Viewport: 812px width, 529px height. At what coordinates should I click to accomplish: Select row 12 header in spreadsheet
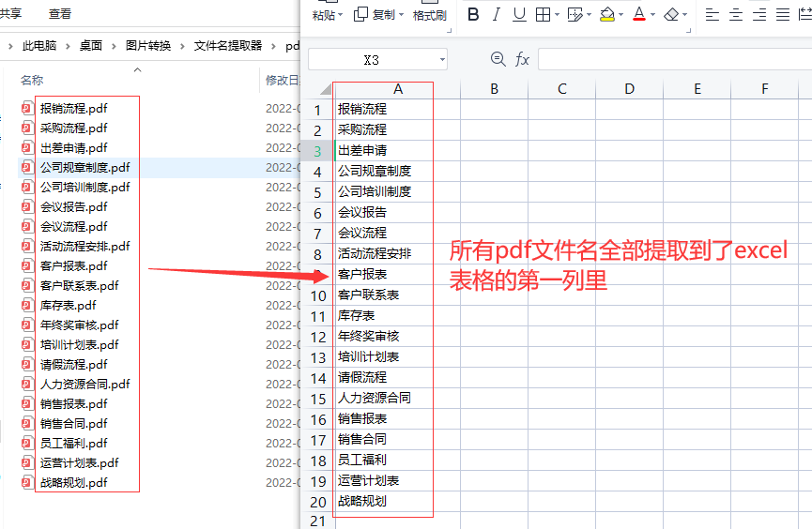pyautogui.click(x=317, y=337)
